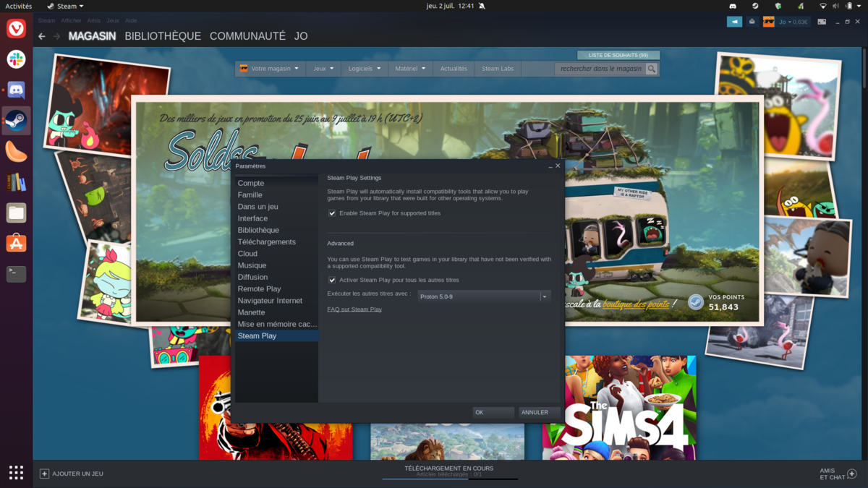Open the Steam menu in menu bar
The image size is (868, 488).
[46, 20]
